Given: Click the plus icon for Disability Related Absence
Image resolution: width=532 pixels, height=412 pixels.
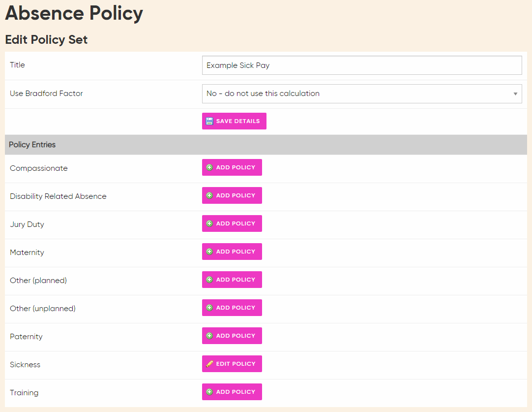Looking at the screenshot, I should (x=210, y=195).
